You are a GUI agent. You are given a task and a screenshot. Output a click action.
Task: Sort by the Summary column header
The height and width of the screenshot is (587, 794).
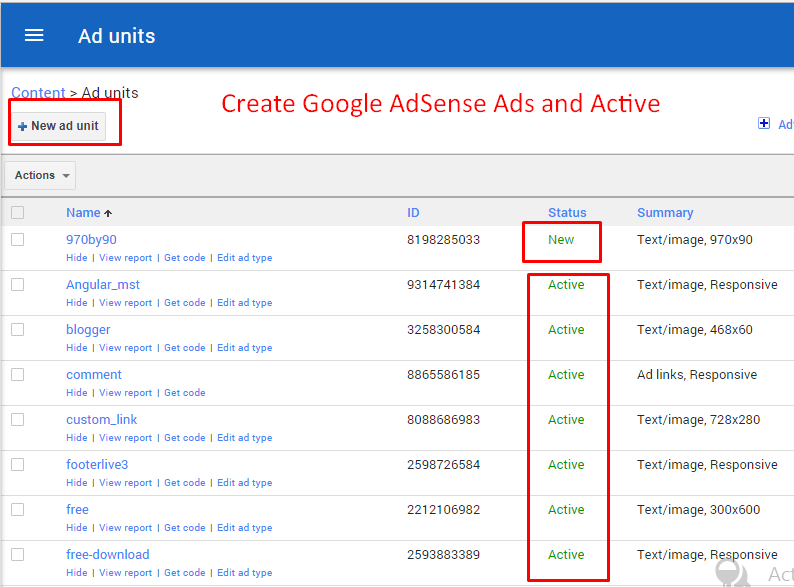(x=665, y=213)
